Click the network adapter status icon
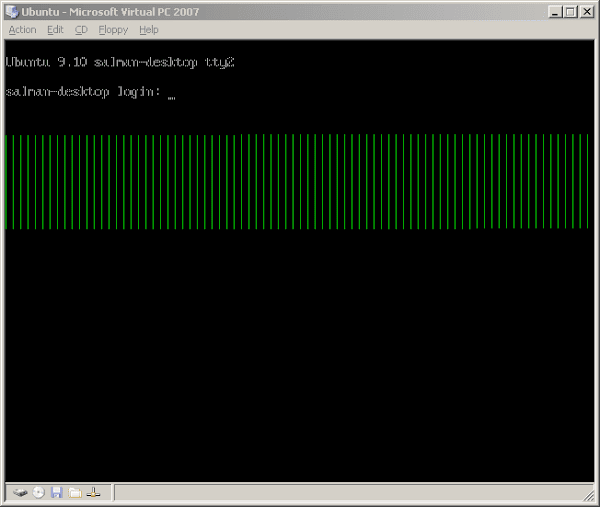This screenshot has width=600, height=507. point(93,493)
